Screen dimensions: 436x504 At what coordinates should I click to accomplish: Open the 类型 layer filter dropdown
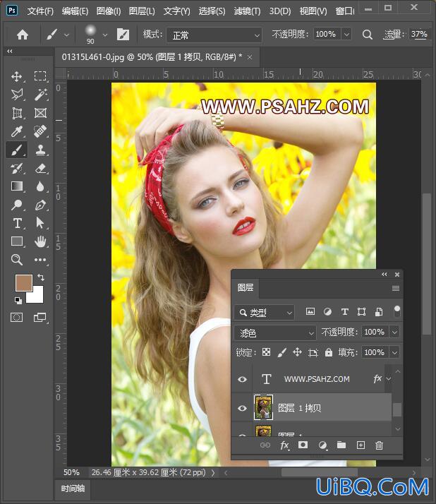tap(265, 312)
